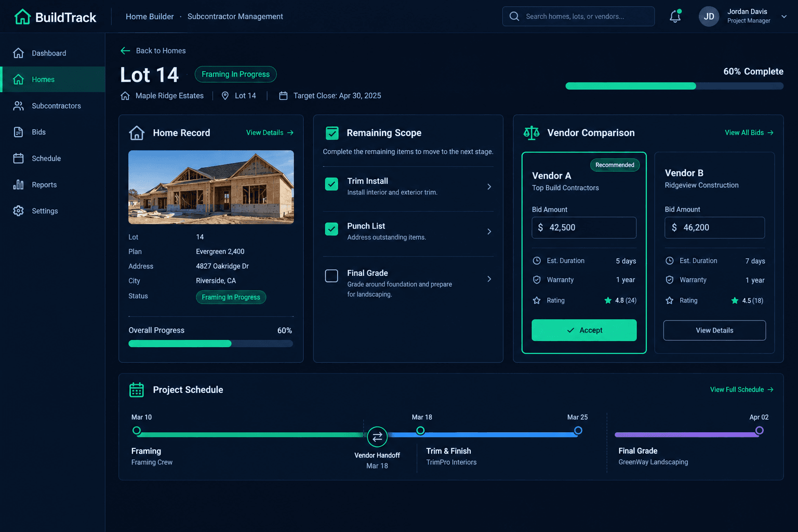Click the JD user avatar
This screenshot has width=798, height=532.
(709, 17)
